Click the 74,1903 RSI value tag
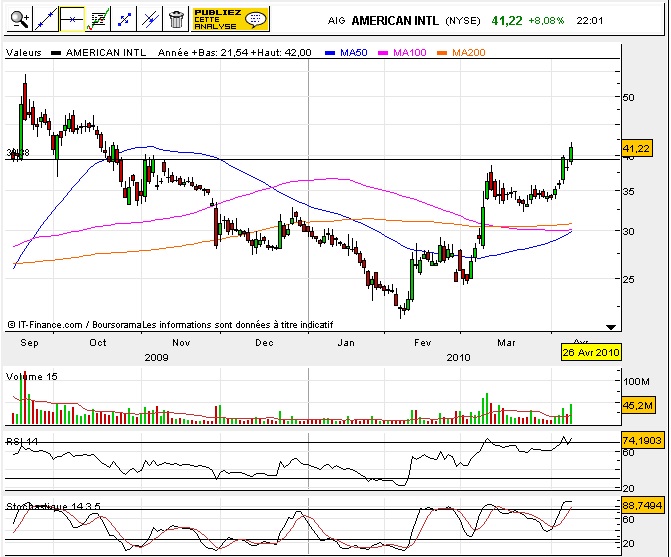The image size is (671, 557). coord(642,440)
